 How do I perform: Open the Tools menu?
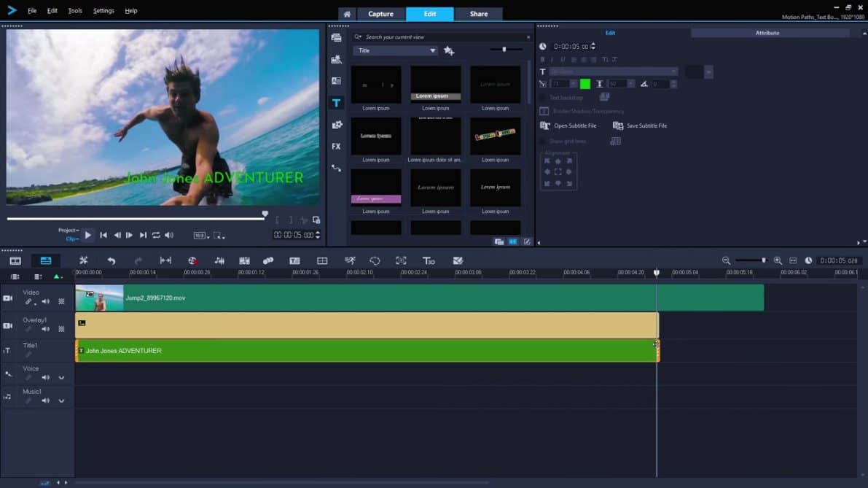pyautogui.click(x=76, y=10)
